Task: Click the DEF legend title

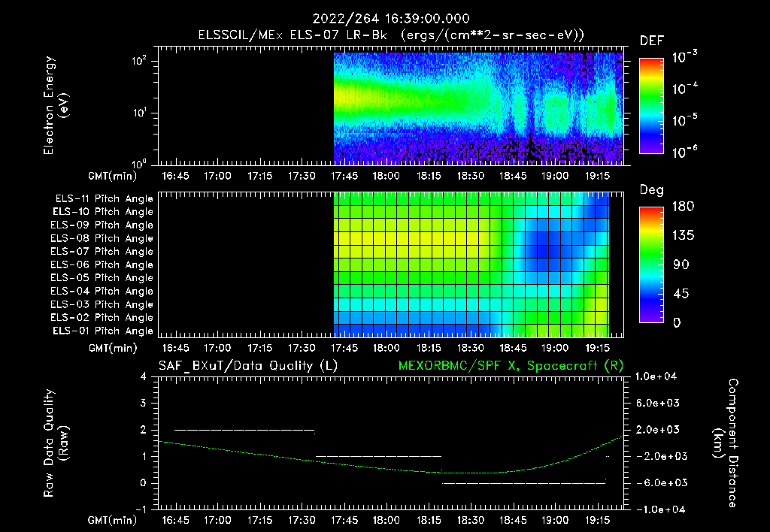Action: coord(652,41)
